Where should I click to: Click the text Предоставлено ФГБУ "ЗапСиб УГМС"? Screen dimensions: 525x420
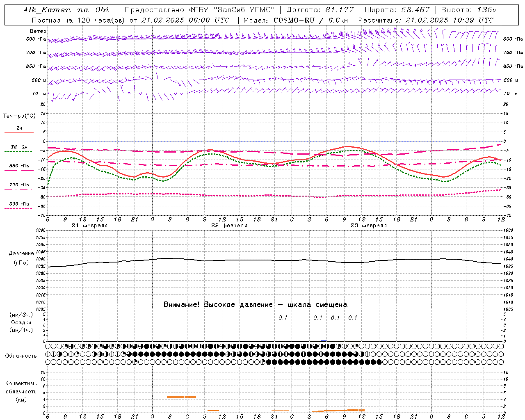tap(199, 10)
